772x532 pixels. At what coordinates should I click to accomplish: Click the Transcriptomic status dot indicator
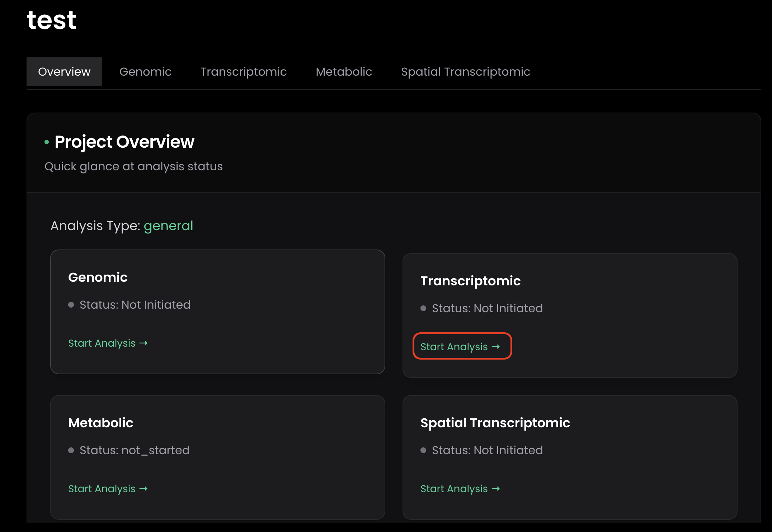pyautogui.click(x=423, y=308)
